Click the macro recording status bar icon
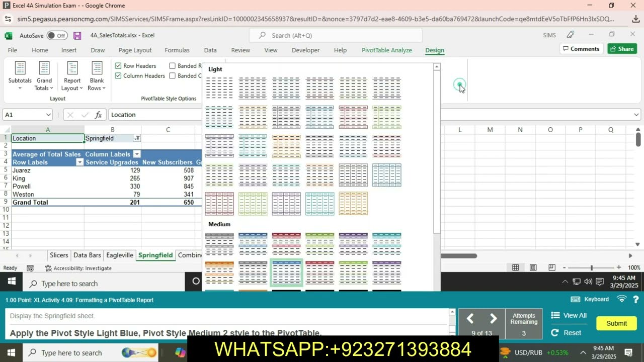This screenshot has height=362, width=644. coord(30,268)
